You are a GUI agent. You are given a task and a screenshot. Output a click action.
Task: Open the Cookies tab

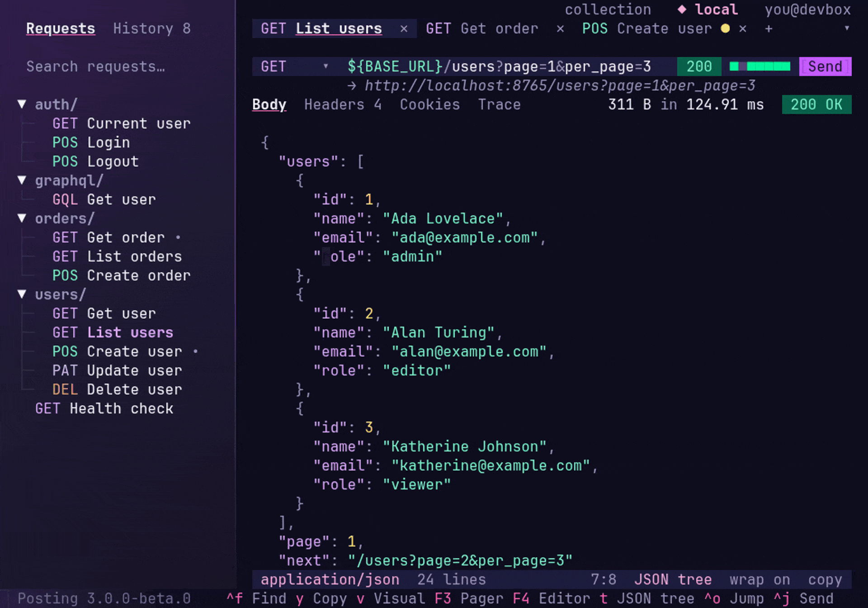pyautogui.click(x=429, y=104)
